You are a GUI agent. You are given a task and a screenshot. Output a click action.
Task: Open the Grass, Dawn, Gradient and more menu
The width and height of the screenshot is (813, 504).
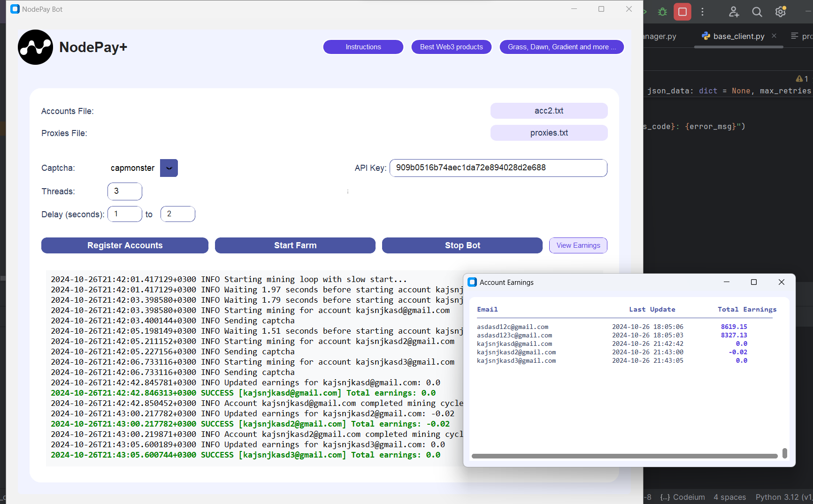[561, 47]
